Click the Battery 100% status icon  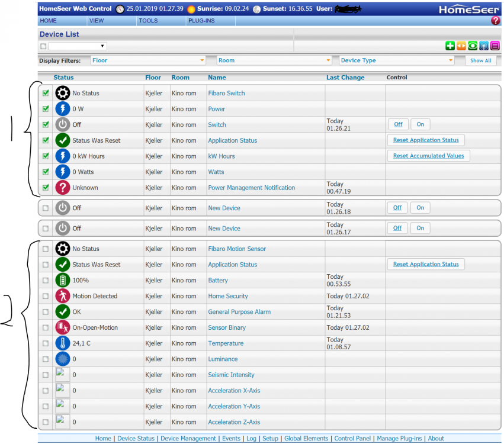pos(62,281)
